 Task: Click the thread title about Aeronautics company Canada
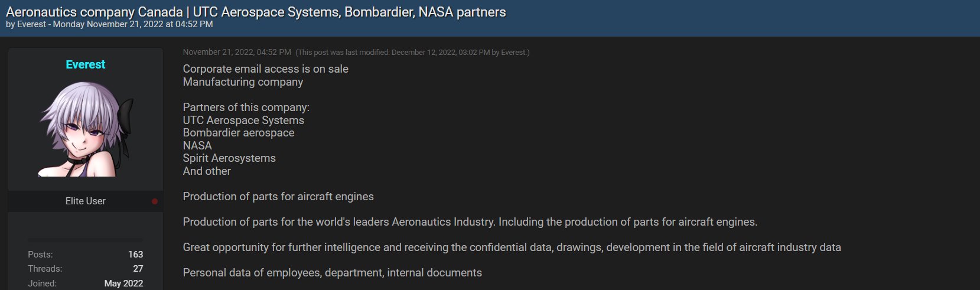pyautogui.click(x=256, y=12)
